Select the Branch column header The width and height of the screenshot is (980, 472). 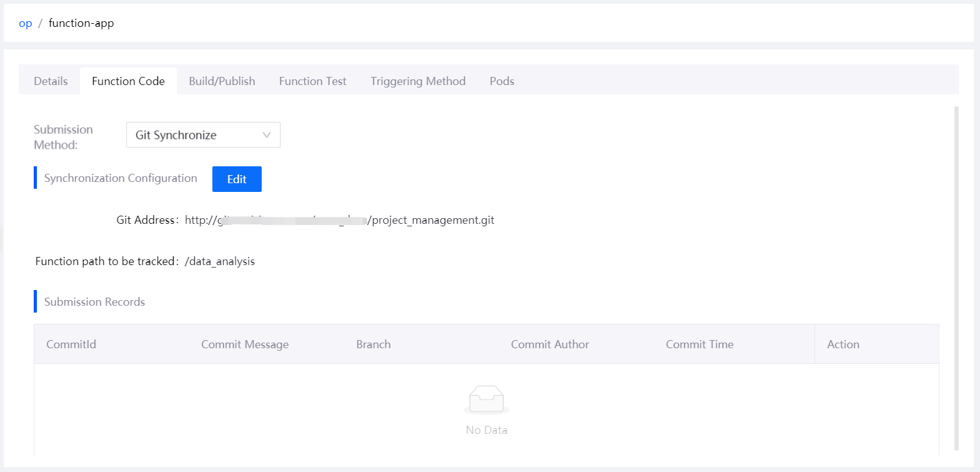(x=374, y=344)
